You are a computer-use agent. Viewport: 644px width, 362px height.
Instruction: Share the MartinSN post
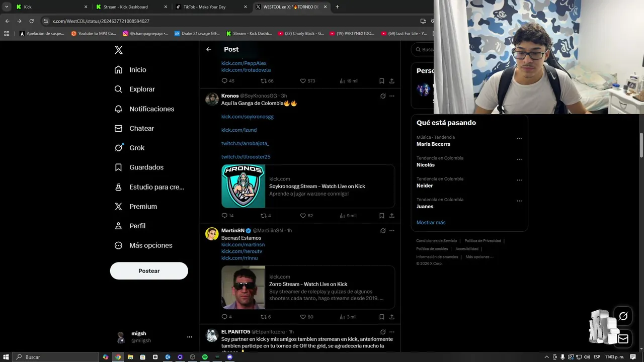(x=392, y=317)
